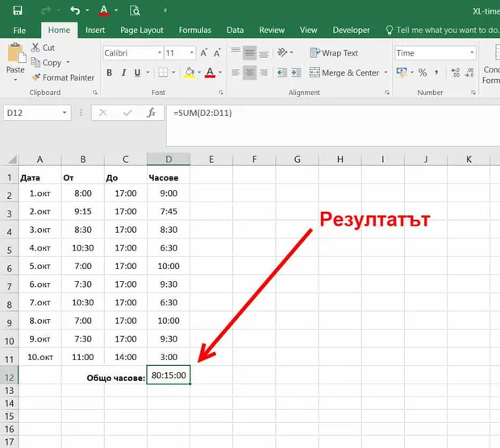The width and height of the screenshot is (500, 448).
Task: Switch to the Formulas tab
Action: tap(195, 31)
